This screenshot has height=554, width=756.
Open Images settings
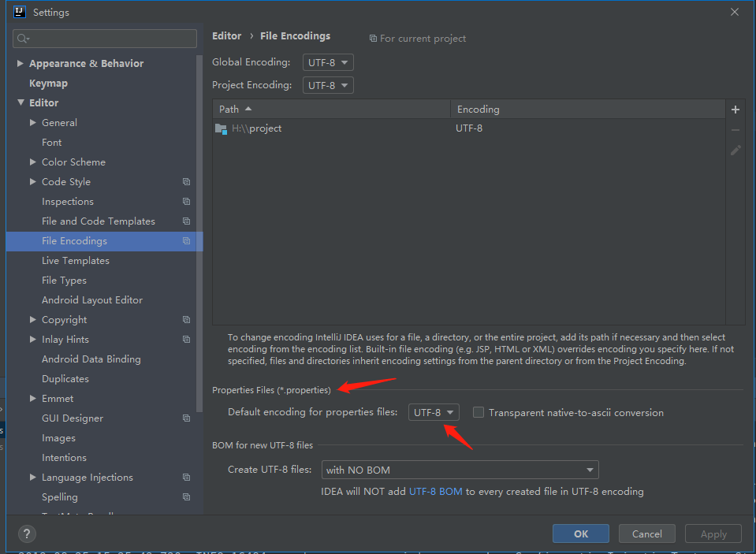[58, 438]
